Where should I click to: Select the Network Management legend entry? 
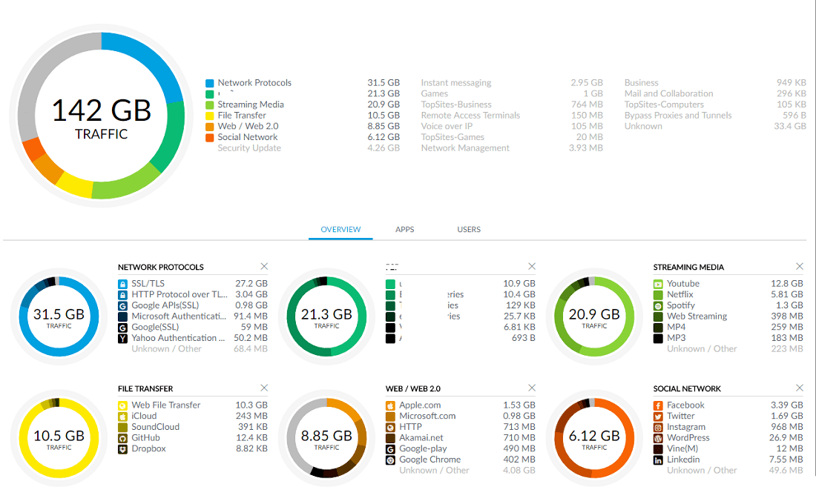tap(465, 148)
